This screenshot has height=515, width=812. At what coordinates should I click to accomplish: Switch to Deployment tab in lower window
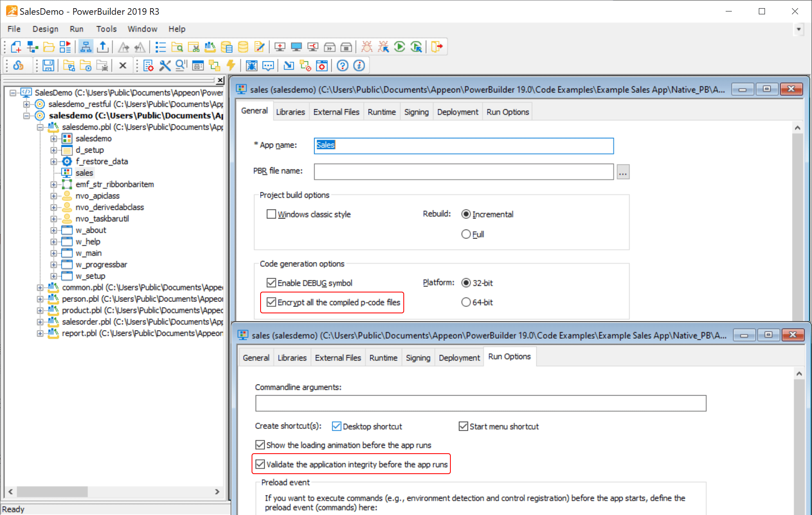tap(459, 358)
